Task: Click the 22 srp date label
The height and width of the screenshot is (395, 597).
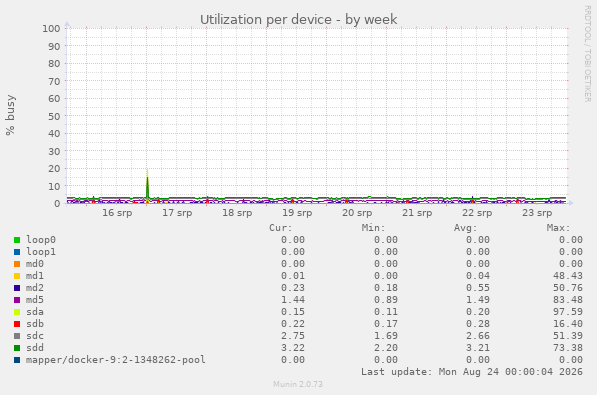Action: coord(477,213)
